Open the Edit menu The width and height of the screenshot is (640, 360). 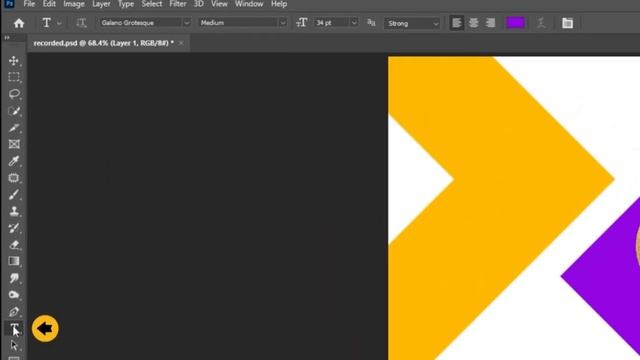pyautogui.click(x=49, y=4)
